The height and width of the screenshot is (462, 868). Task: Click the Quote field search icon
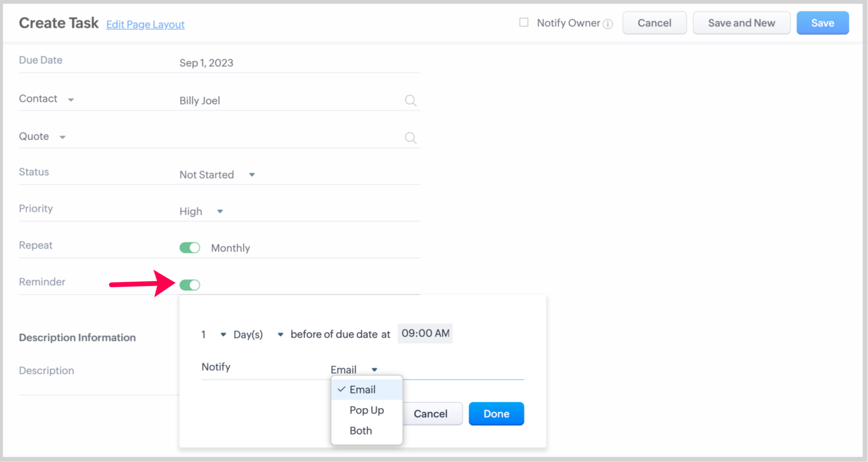click(x=410, y=138)
